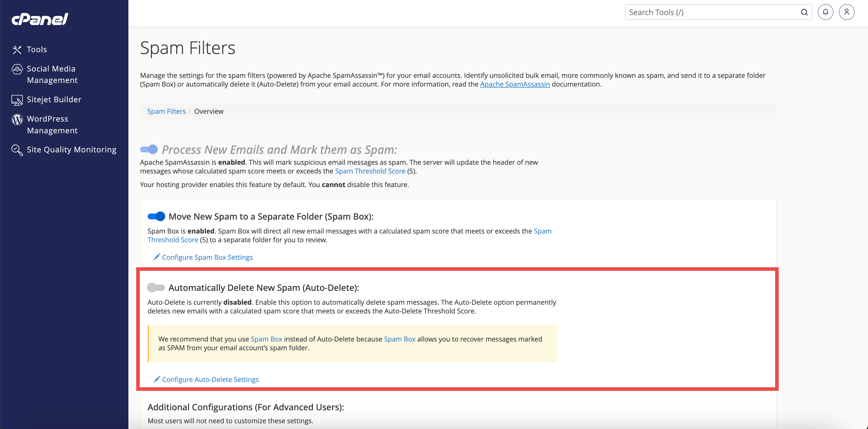Click the Site Quality Monitoring magnifier icon
The height and width of the screenshot is (429, 868).
(x=17, y=150)
